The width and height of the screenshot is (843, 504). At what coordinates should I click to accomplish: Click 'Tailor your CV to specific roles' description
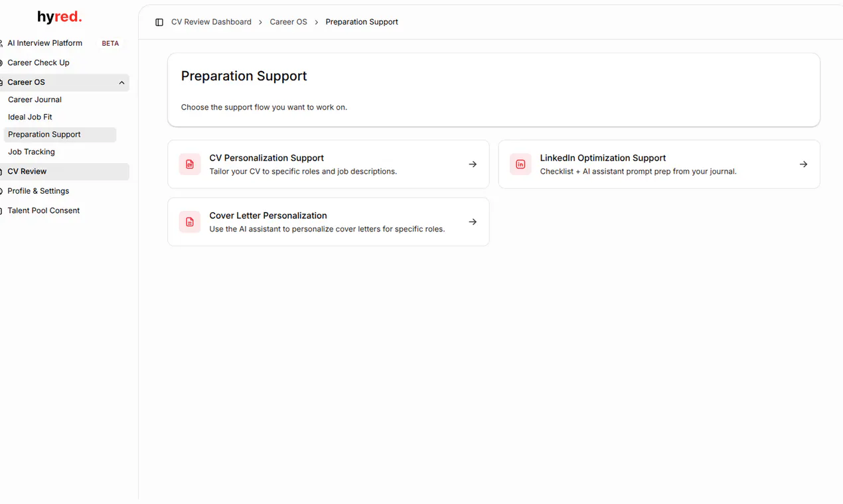(x=303, y=172)
